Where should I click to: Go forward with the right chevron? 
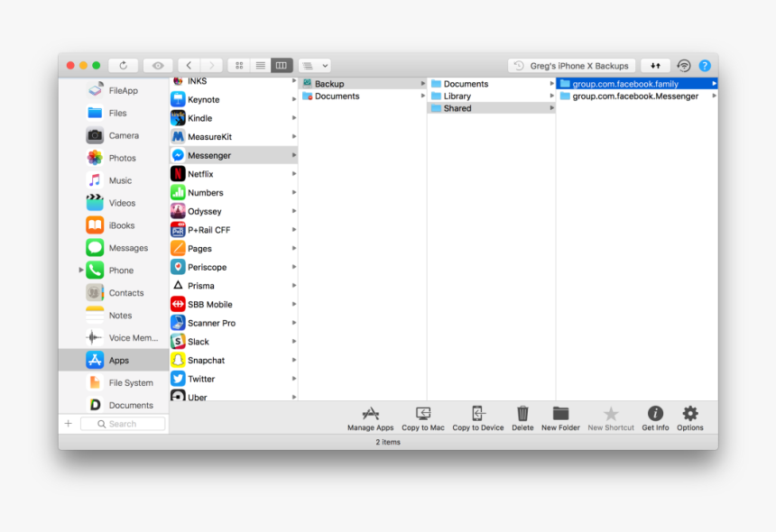[x=211, y=65]
